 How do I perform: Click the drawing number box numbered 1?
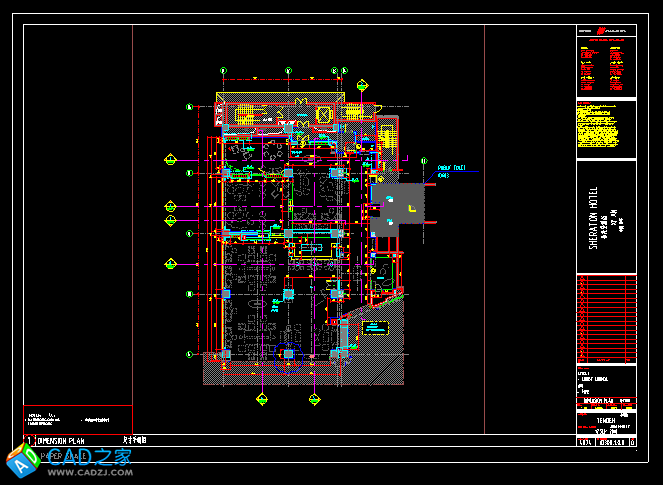click(x=28, y=440)
